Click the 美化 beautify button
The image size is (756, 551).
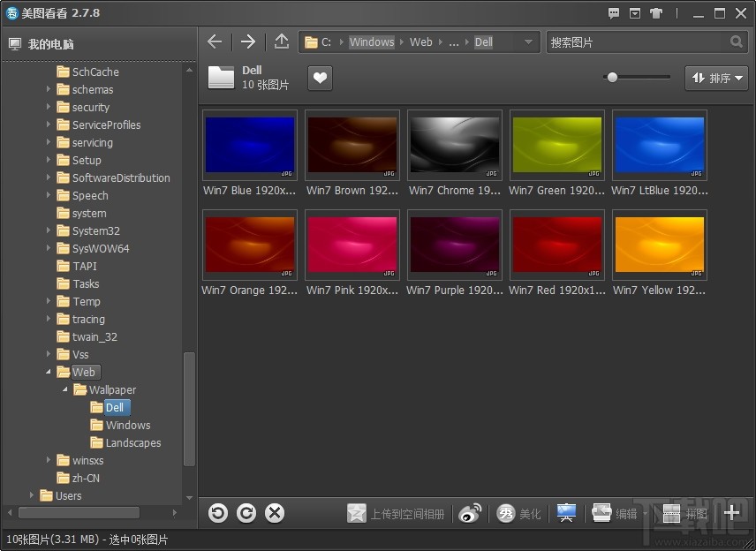pos(519,513)
